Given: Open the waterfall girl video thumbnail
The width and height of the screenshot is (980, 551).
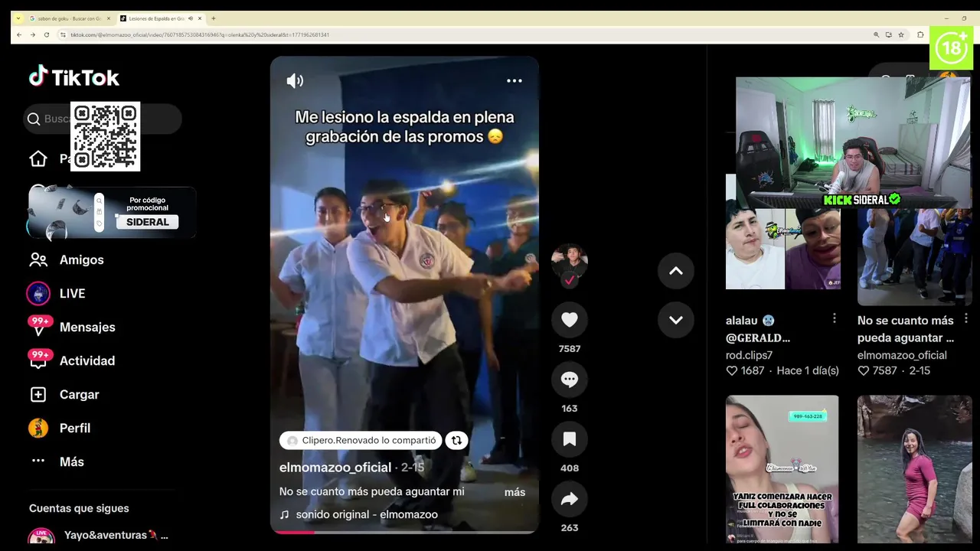Looking at the screenshot, I should click(x=914, y=468).
